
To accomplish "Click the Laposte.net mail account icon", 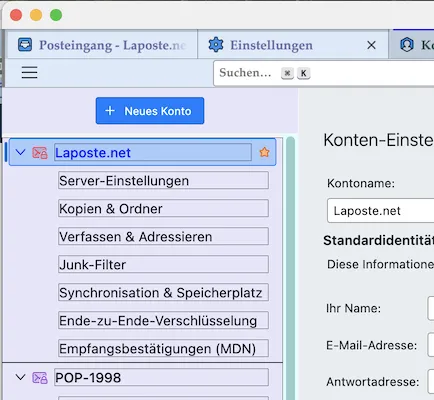I will coord(40,153).
